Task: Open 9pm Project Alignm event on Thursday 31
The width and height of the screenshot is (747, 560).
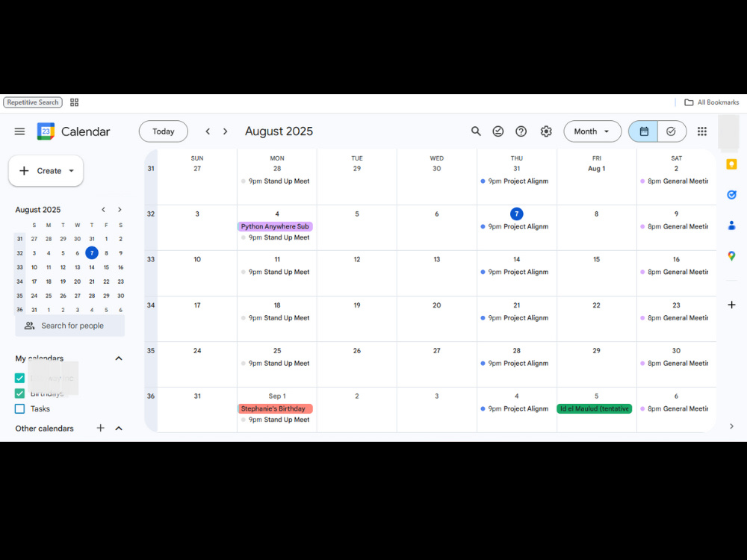Action: (515, 181)
